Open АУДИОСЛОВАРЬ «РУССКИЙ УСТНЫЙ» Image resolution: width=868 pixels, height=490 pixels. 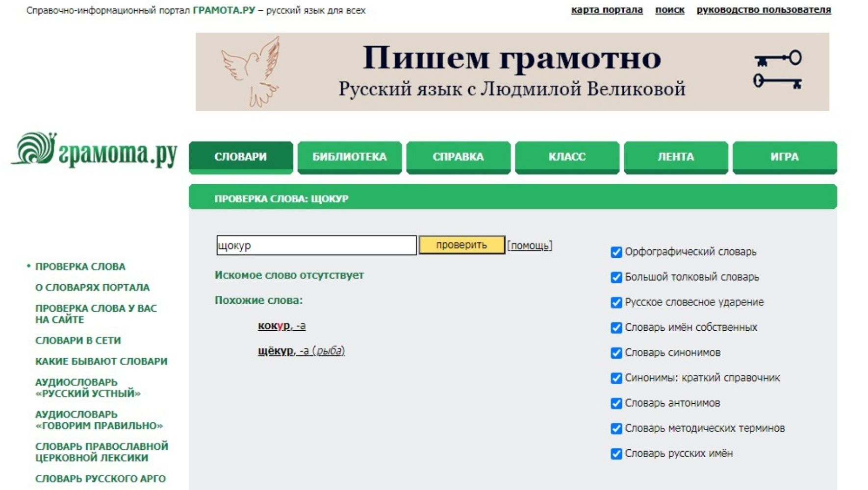(88, 388)
